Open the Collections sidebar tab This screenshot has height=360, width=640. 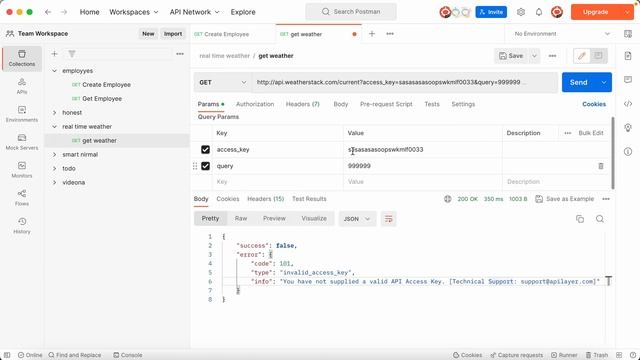pos(22,58)
